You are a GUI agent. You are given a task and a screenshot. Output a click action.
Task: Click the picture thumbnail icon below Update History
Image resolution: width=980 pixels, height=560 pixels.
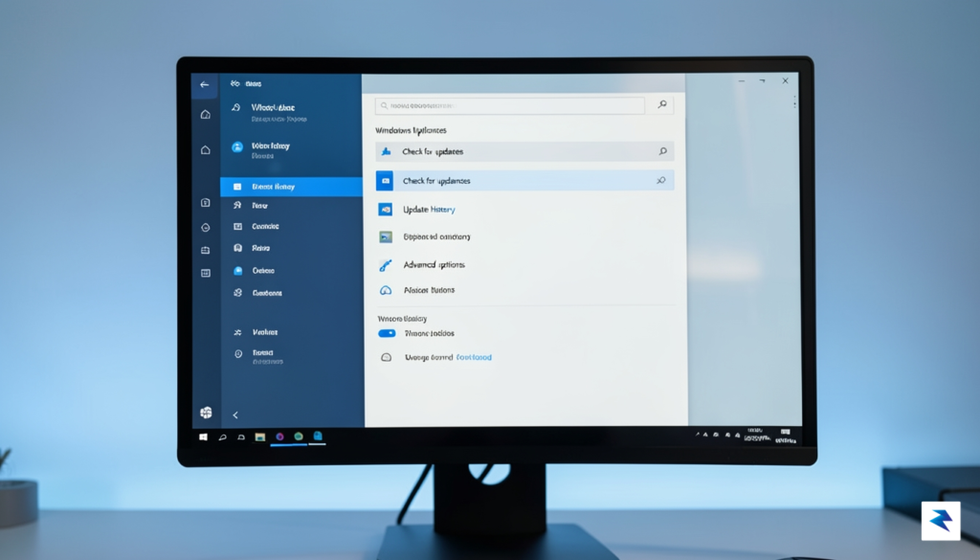pos(386,236)
